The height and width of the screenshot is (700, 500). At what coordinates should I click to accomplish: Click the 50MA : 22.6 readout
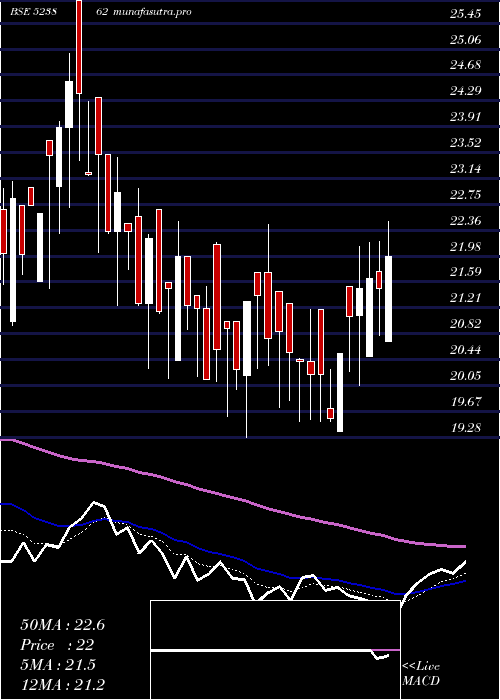tap(62, 625)
